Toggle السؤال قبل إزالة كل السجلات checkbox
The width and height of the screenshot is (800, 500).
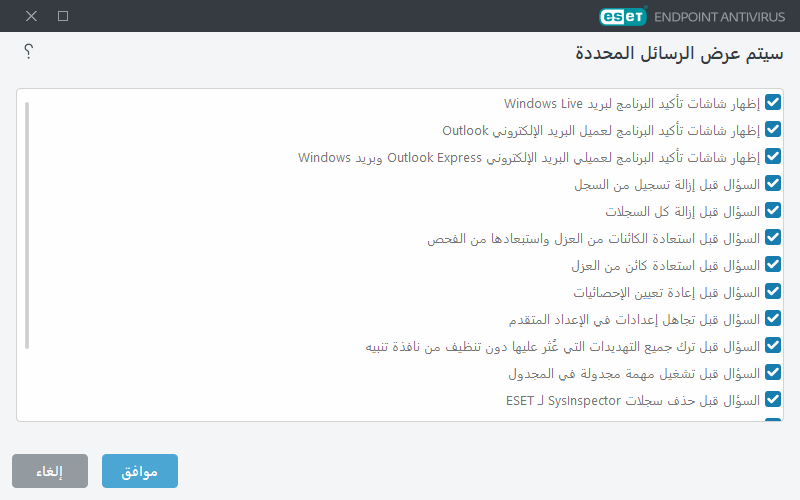coord(773,211)
